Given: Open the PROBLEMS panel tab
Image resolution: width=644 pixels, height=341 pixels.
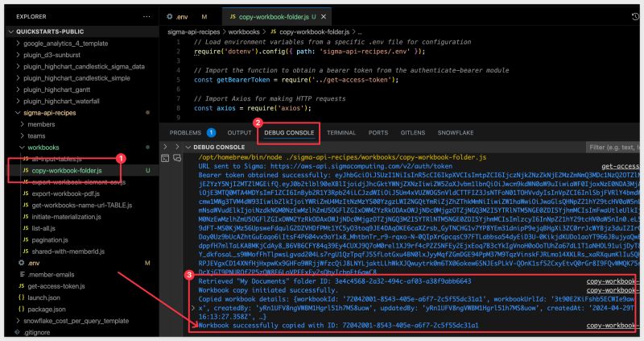Looking at the screenshot, I should click(185, 132).
